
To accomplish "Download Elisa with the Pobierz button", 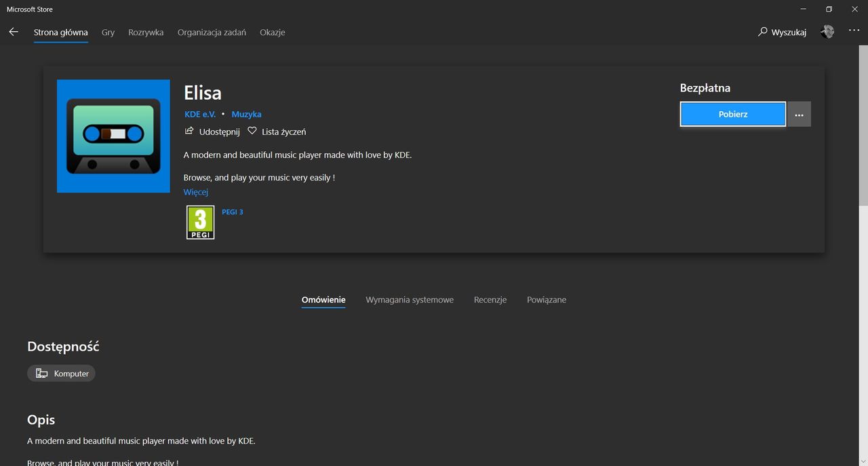I will [733, 115].
